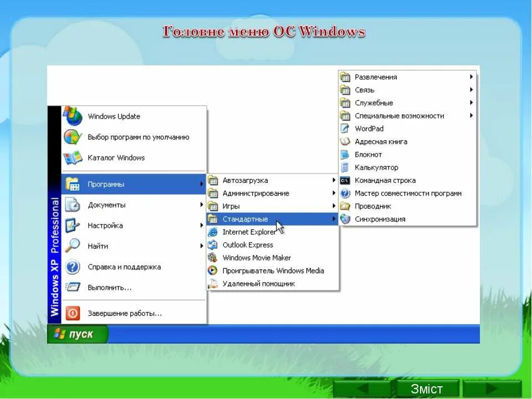Expand the Специальные возможности submenu arrow
Screen dimensions: 532x399
point(471,115)
